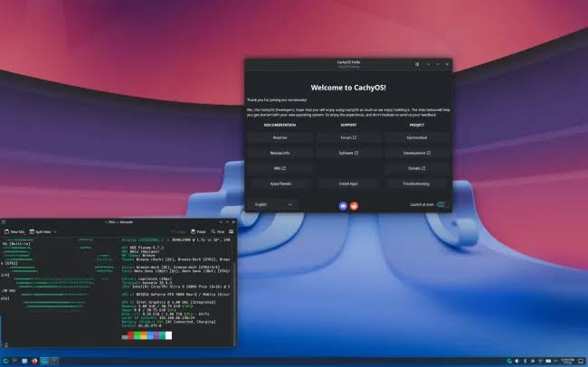This screenshot has width=588, height=367.
Task: Open the Reddit icon in CachyOS Hello
Action: (354, 205)
